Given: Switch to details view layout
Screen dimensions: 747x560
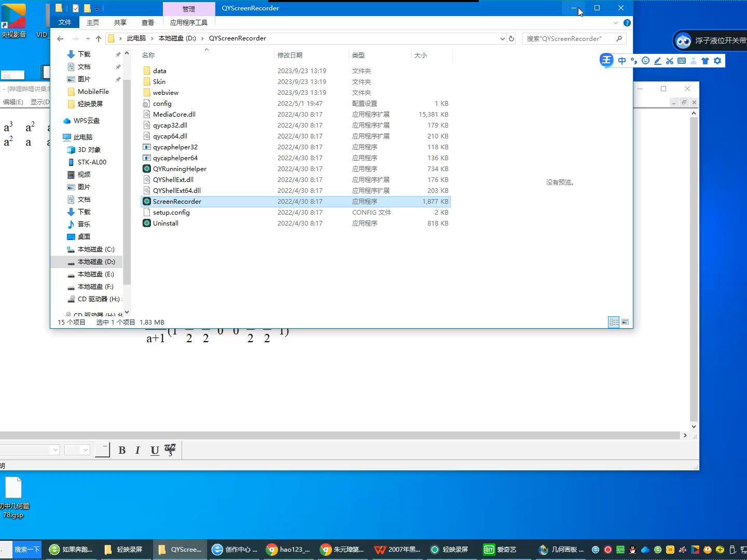Looking at the screenshot, I should pyautogui.click(x=614, y=322).
